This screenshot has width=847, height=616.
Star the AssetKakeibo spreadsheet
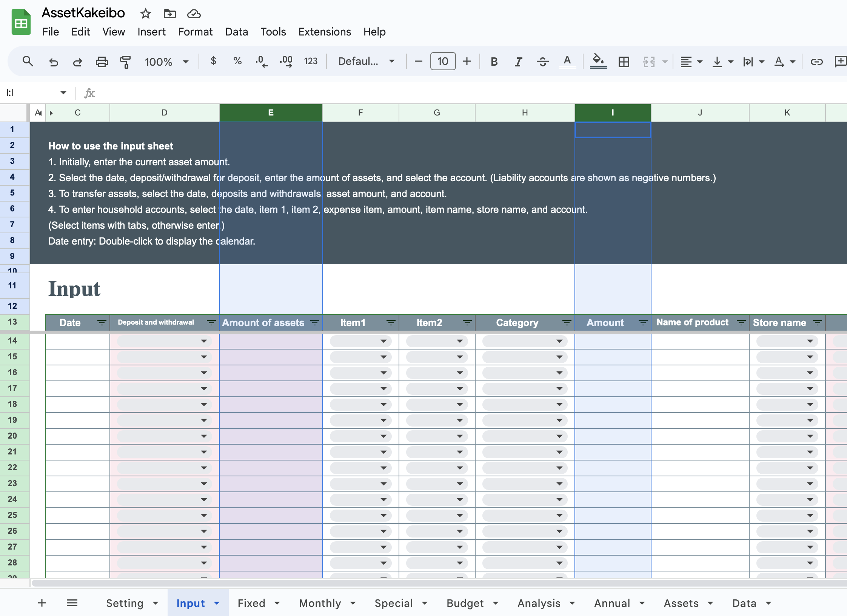point(145,14)
